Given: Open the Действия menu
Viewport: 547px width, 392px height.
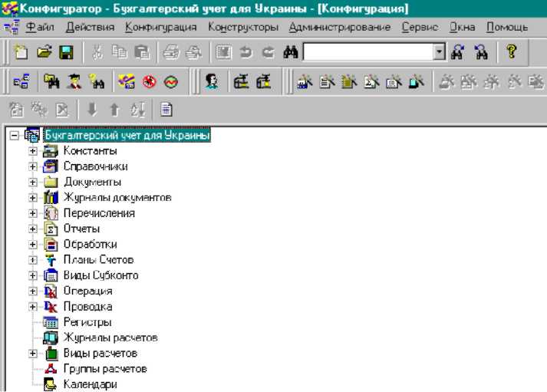Looking at the screenshot, I should (90, 27).
